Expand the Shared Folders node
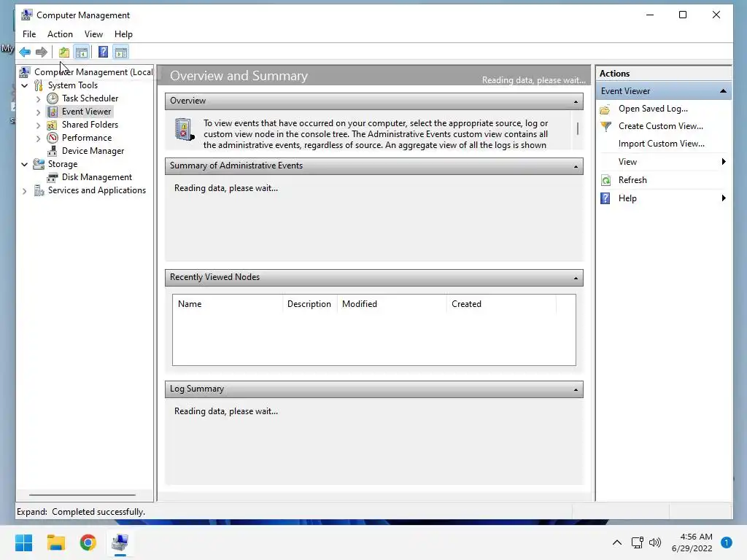The height and width of the screenshot is (560, 747). (x=39, y=125)
